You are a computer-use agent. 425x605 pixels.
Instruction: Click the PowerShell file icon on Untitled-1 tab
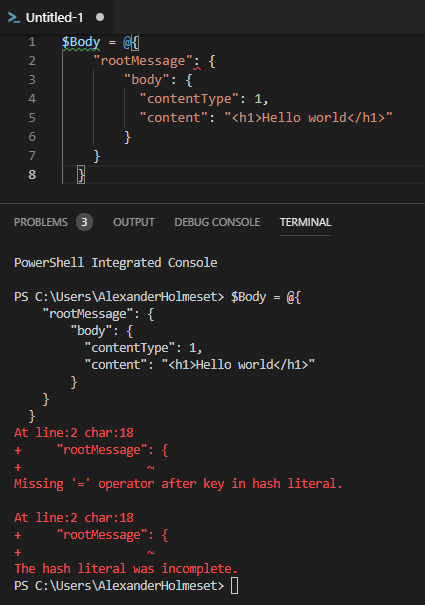pyautogui.click(x=14, y=18)
